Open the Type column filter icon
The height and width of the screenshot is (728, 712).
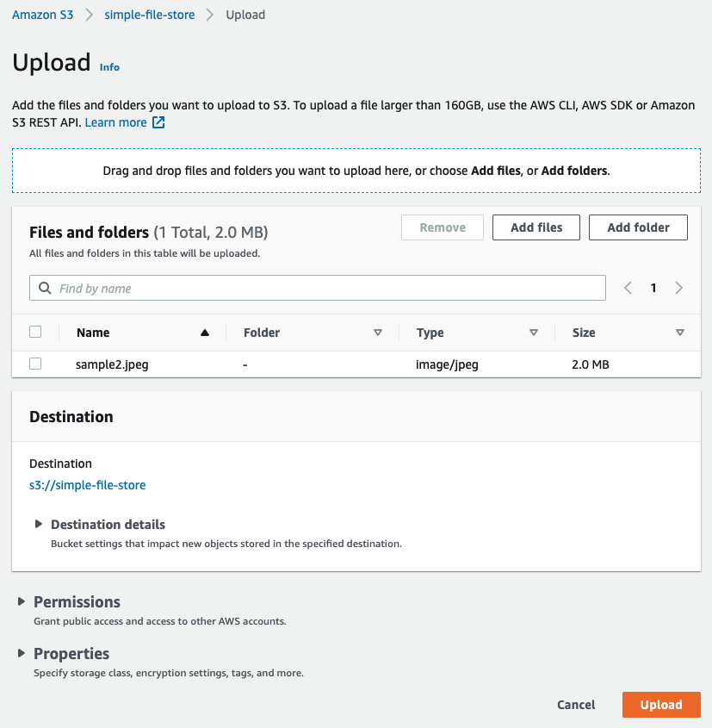pos(534,332)
